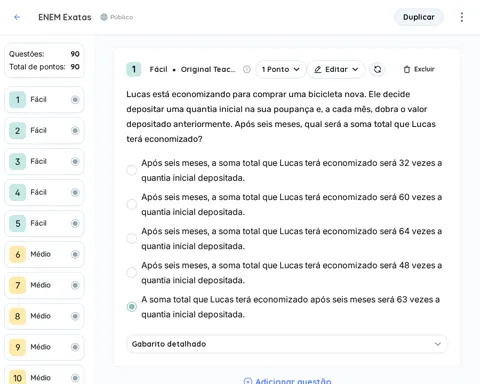Screen dimensions: 480x384
Task: Click the number 1 badge in the question header
Action: pos(134,69)
